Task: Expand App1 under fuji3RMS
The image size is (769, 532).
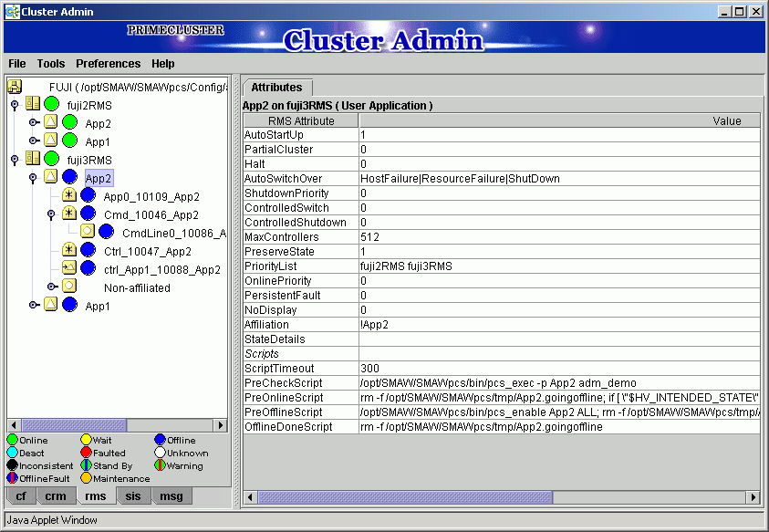Action: point(33,305)
